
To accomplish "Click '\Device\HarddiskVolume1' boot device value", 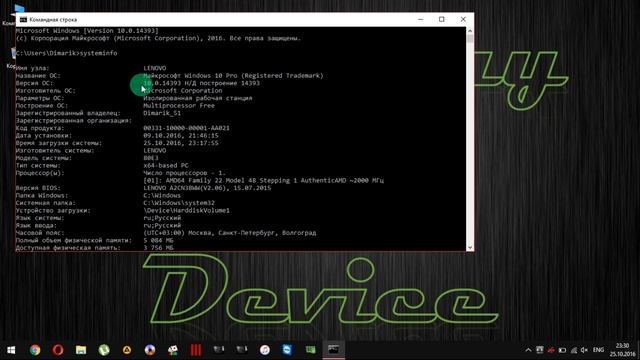I will (x=187, y=210).
